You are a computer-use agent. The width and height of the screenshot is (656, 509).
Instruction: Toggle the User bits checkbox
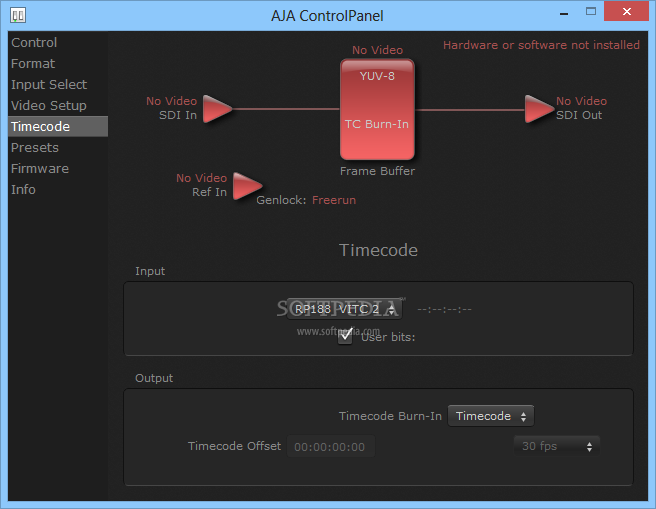345,336
